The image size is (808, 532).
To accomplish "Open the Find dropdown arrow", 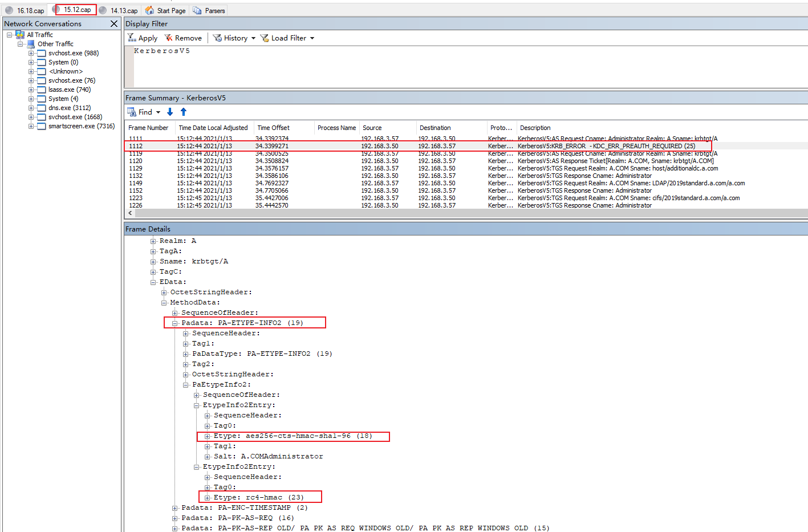I will (x=159, y=112).
